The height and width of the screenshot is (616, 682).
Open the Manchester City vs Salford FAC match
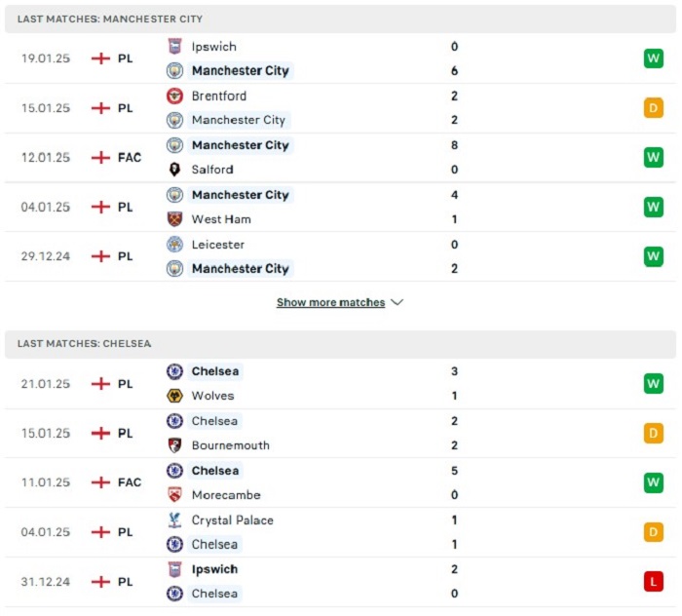(340, 158)
